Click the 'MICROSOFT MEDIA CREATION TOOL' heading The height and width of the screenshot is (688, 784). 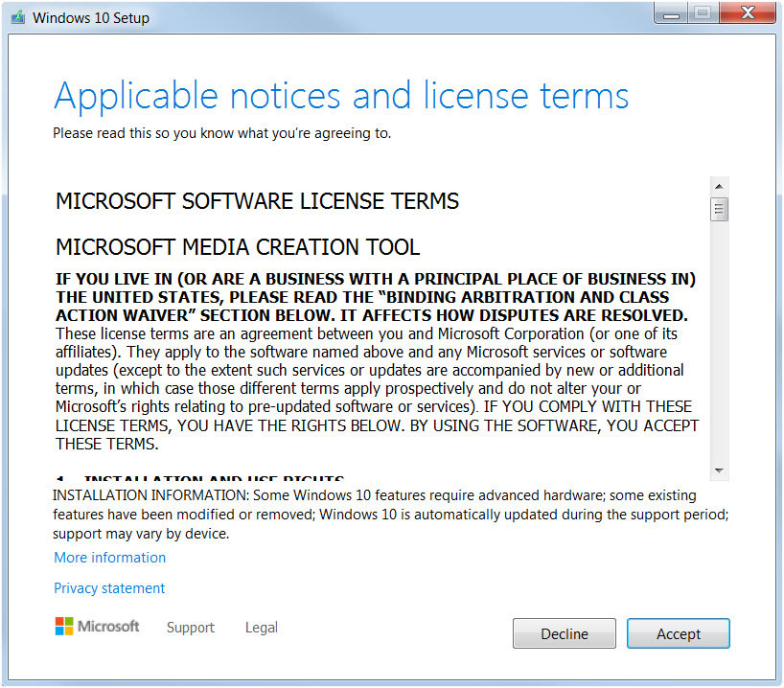click(238, 247)
